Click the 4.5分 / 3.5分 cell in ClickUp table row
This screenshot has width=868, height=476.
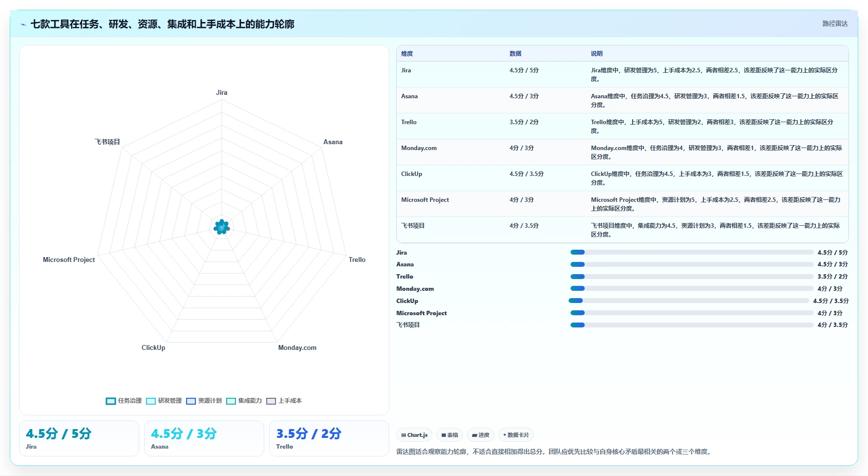527,174
